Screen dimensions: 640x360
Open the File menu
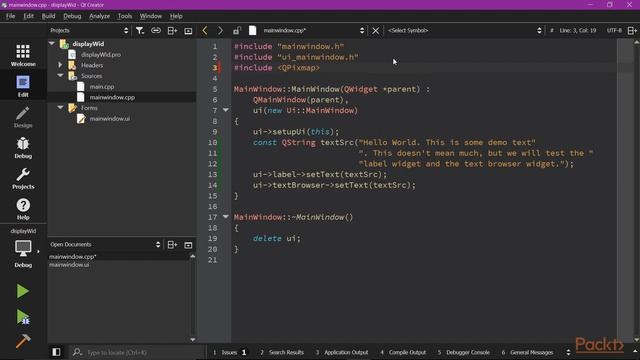coord(11,16)
